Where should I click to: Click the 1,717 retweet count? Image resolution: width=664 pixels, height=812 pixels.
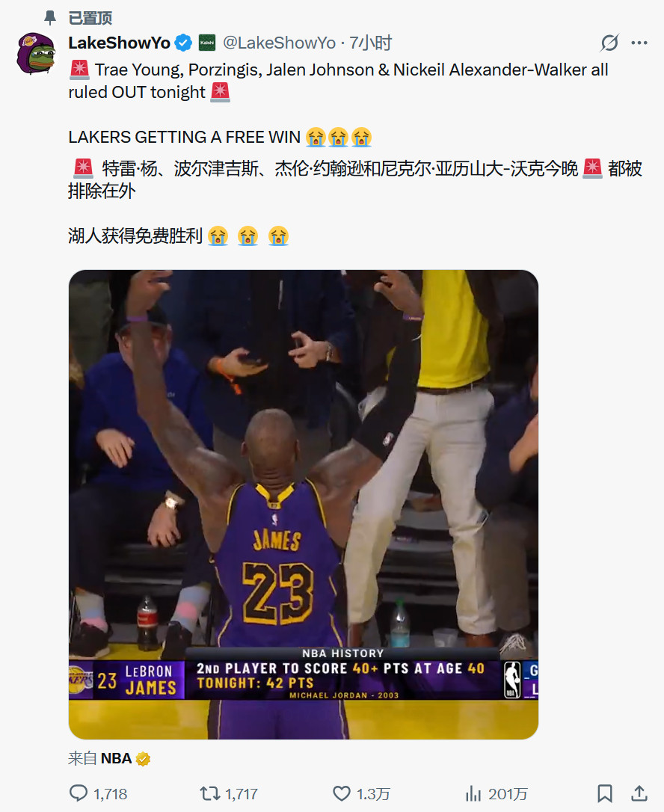tap(242, 794)
